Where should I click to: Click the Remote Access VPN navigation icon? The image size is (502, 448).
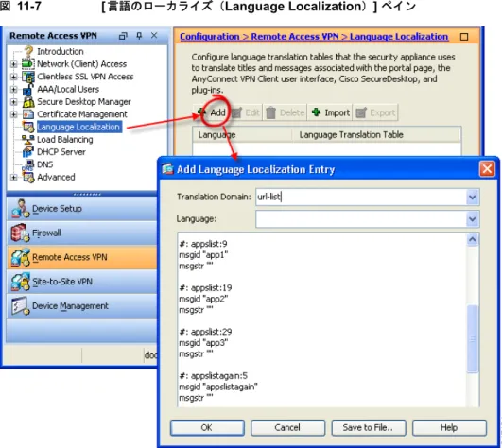coord(21,257)
